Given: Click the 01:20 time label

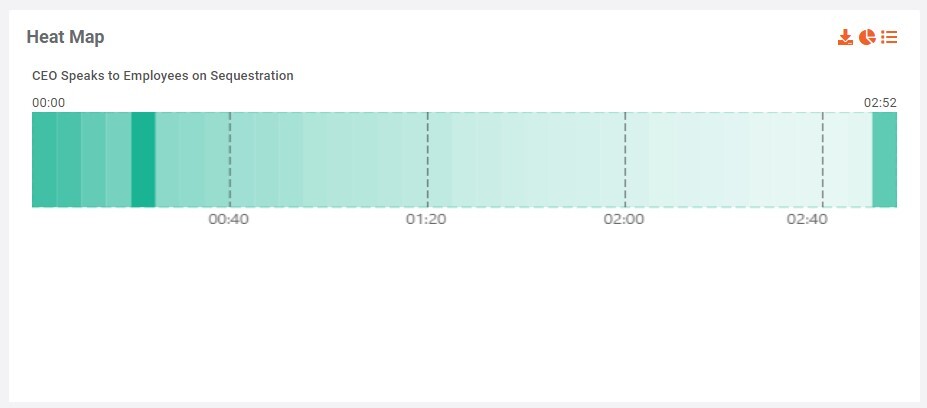Looking at the screenshot, I should pyautogui.click(x=426, y=220).
